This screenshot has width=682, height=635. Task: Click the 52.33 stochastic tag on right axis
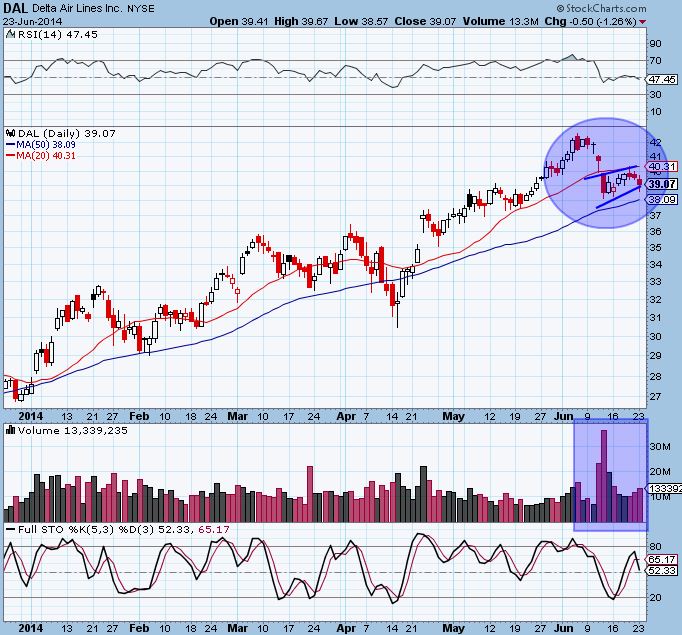(x=662, y=570)
